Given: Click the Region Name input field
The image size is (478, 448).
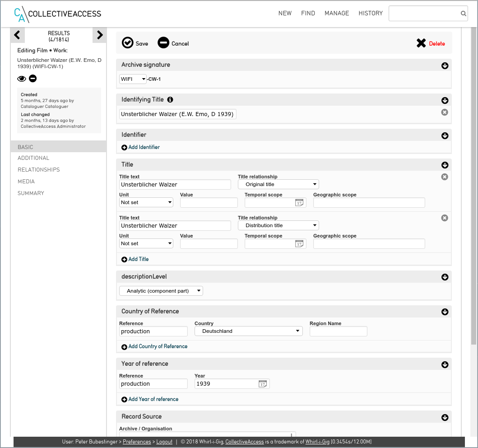Looking at the screenshot, I should tap(338, 331).
